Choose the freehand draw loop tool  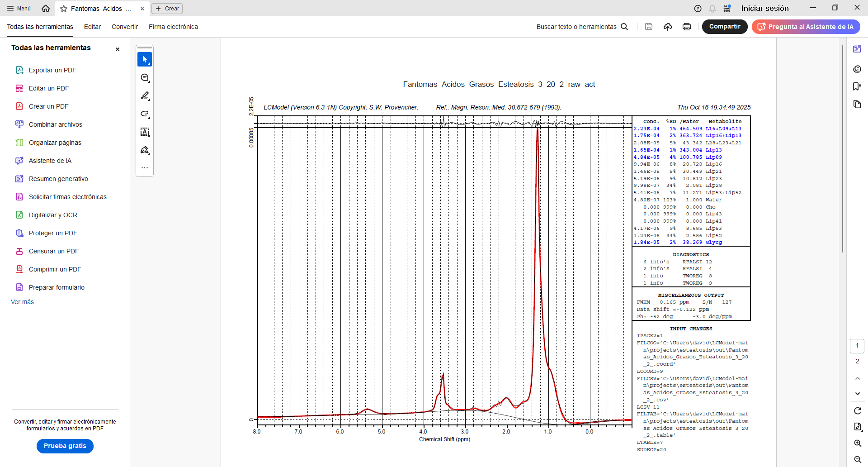[145, 114]
